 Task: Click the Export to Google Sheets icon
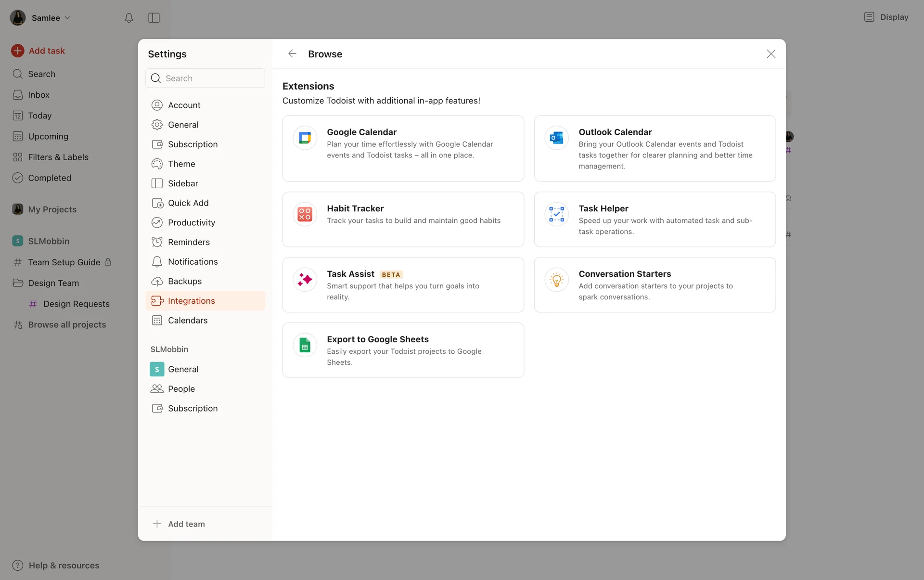click(x=305, y=345)
